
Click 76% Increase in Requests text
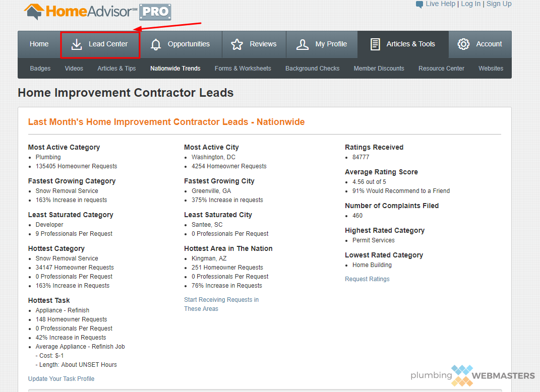(x=227, y=285)
